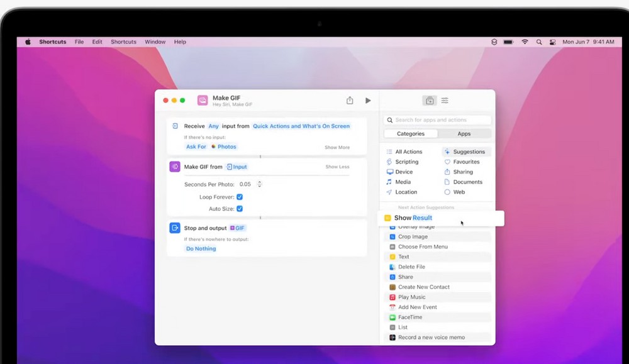Toggle the Loop Forever checkbox
629x364 pixels.
pyautogui.click(x=240, y=197)
